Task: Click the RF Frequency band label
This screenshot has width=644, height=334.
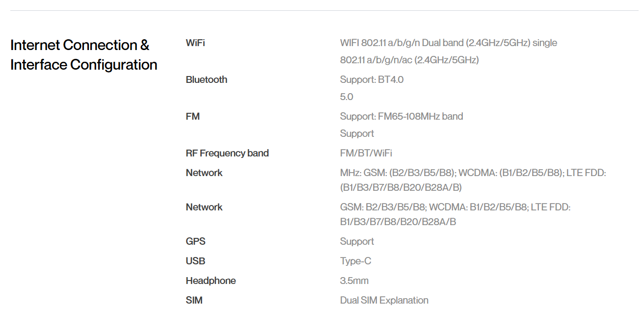Action: click(x=227, y=153)
